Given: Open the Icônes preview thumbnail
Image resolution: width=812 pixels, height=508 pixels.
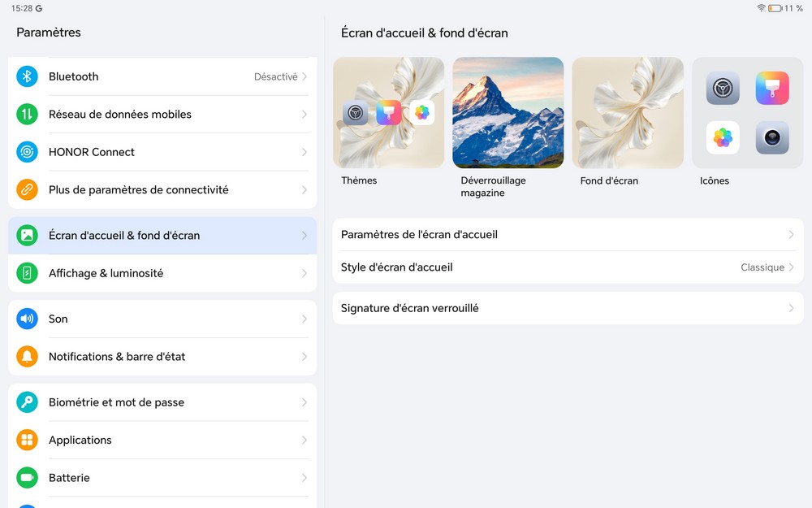Looking at the screenshot, I should [x=747, y=113].
